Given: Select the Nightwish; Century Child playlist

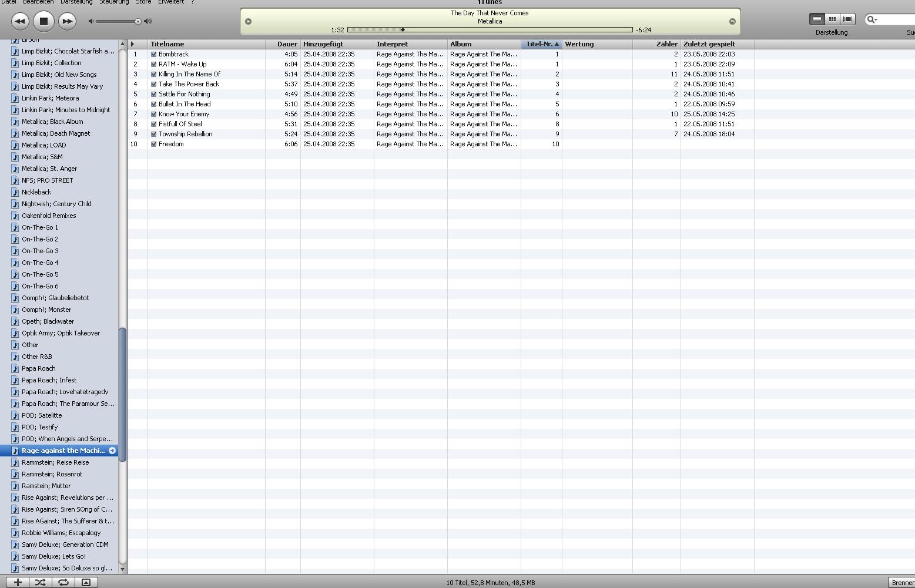Looking at the screenshot, I should pyautogui.click(x=59, y=204).
